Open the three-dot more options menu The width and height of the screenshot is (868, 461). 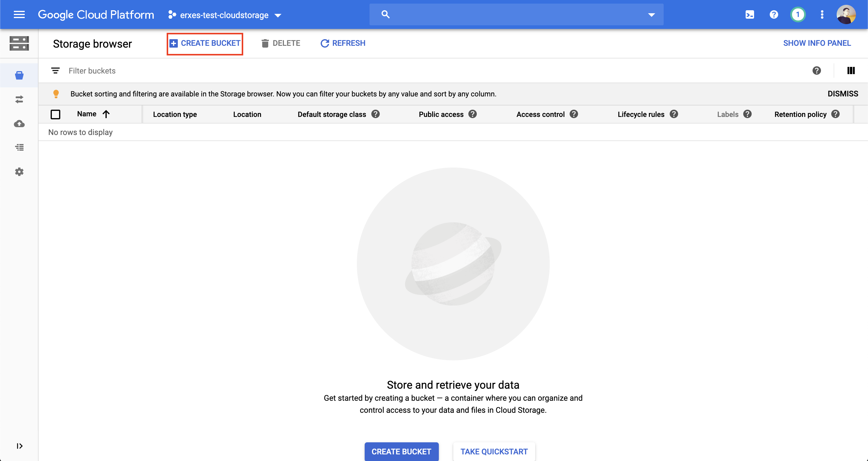click(822, 14)
